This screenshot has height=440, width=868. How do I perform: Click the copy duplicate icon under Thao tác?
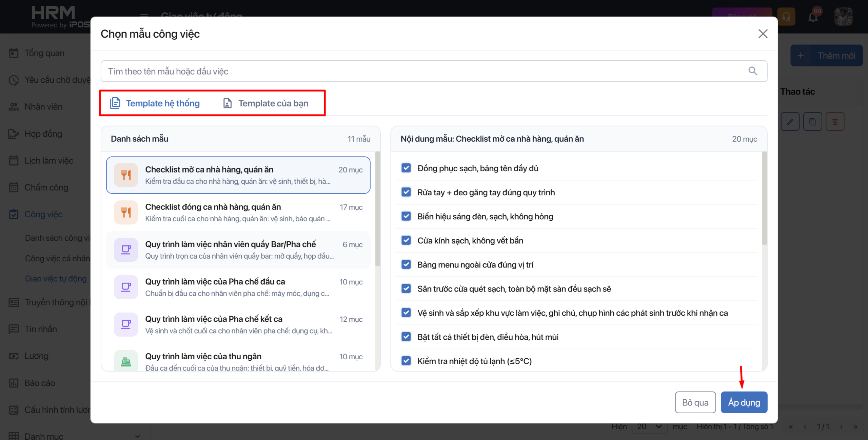pos(812,122)
